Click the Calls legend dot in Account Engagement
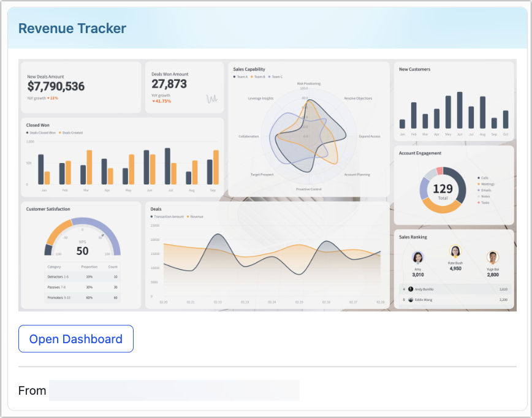The height and width of the screenshot is (418, 532). coord(478,177)
